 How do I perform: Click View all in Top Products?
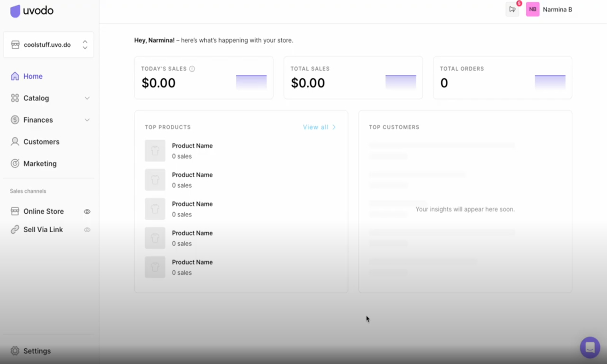point(315,127)
